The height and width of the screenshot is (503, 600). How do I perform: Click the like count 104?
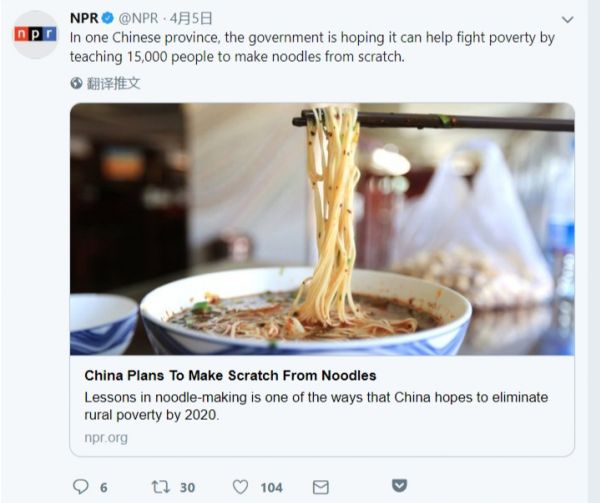pos(271,488)
